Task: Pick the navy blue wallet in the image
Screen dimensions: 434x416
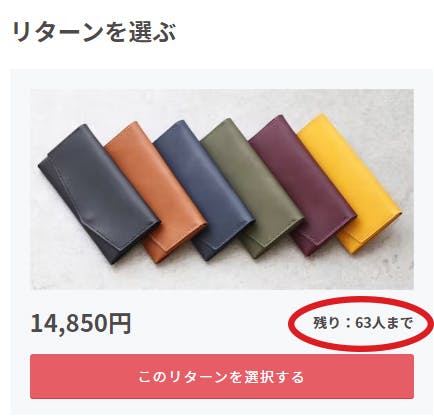Action: coord(203,187)
